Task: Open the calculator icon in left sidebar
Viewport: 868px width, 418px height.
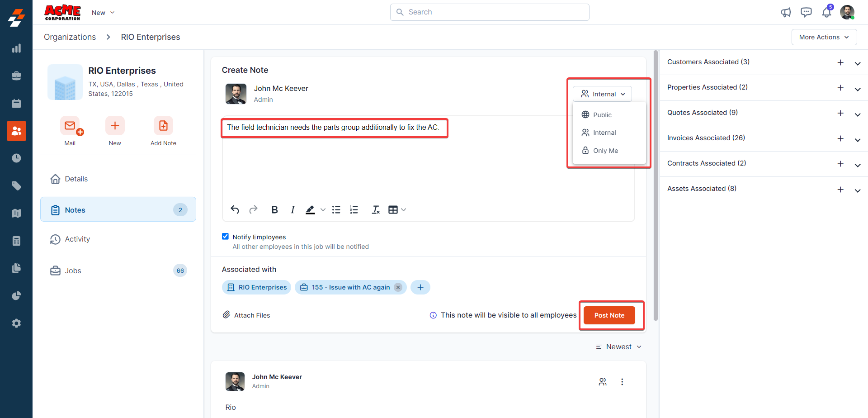Action: coord(16,241)
